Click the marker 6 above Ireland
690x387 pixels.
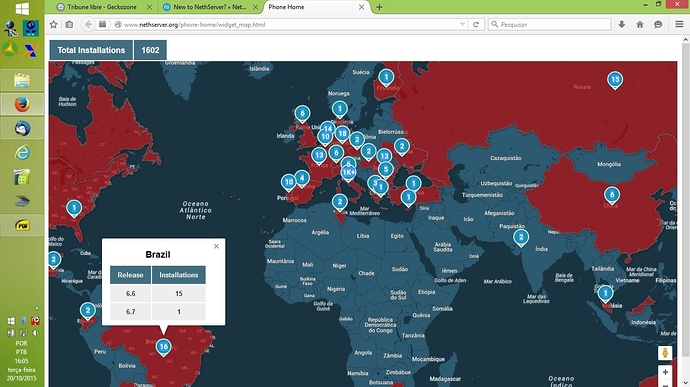(302, 115)
